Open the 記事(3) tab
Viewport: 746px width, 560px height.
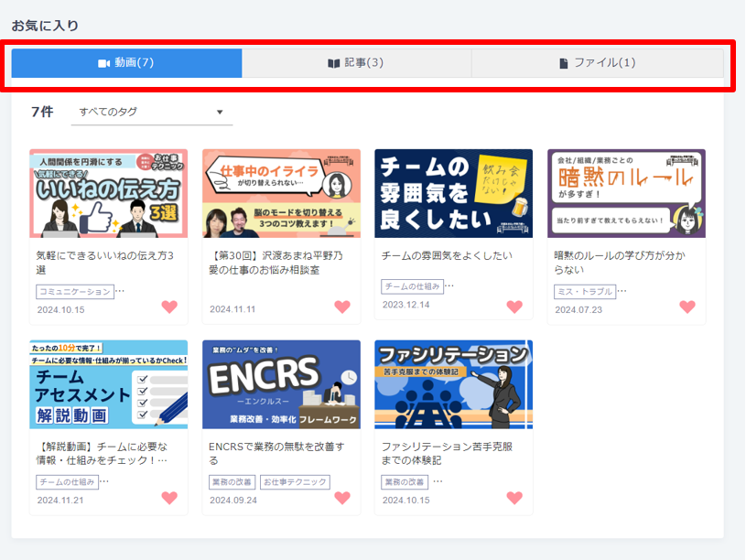(356, 63)
